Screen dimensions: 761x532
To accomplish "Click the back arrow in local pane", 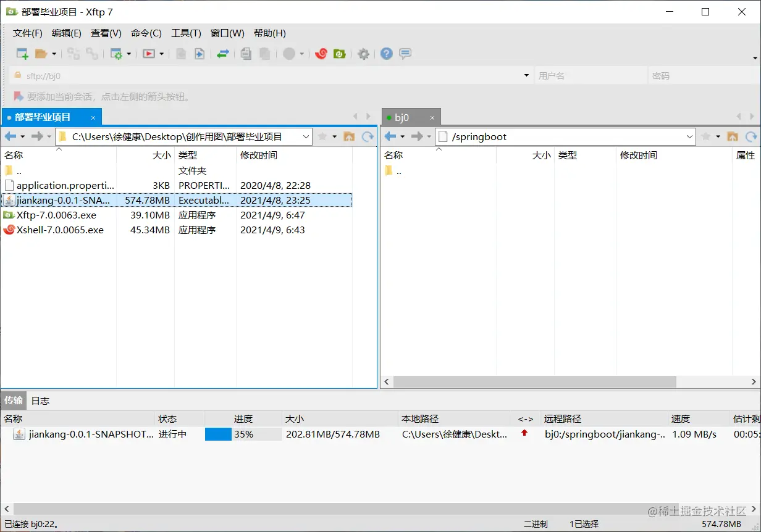I will [11, 136].
